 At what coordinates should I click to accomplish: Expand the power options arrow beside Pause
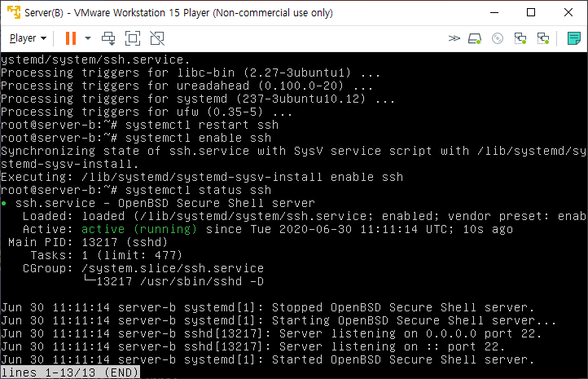click(88, 38)
